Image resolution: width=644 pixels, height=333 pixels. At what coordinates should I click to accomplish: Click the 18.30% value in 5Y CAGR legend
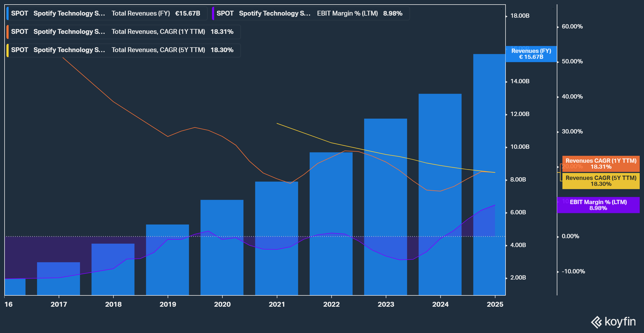[222, 50]
